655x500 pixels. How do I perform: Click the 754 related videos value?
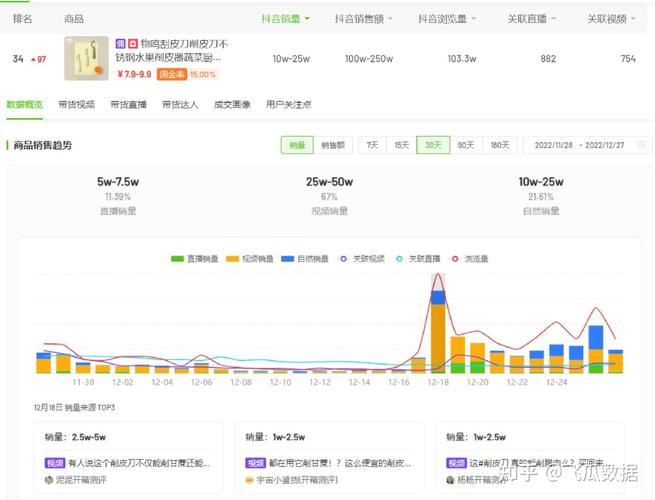coord(628,59)
